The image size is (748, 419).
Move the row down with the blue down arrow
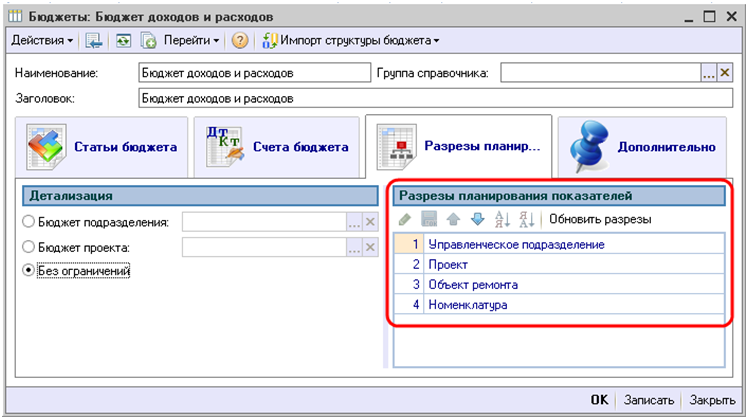click(476, 219)
